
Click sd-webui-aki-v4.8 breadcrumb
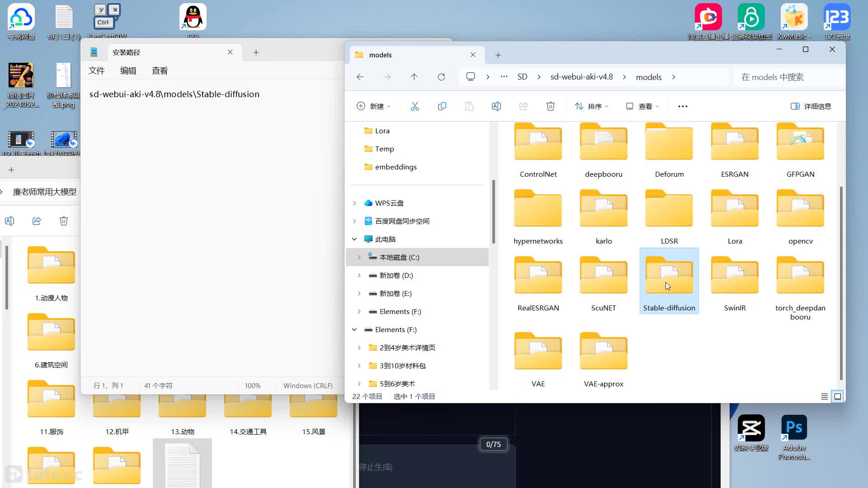[581, 77]
